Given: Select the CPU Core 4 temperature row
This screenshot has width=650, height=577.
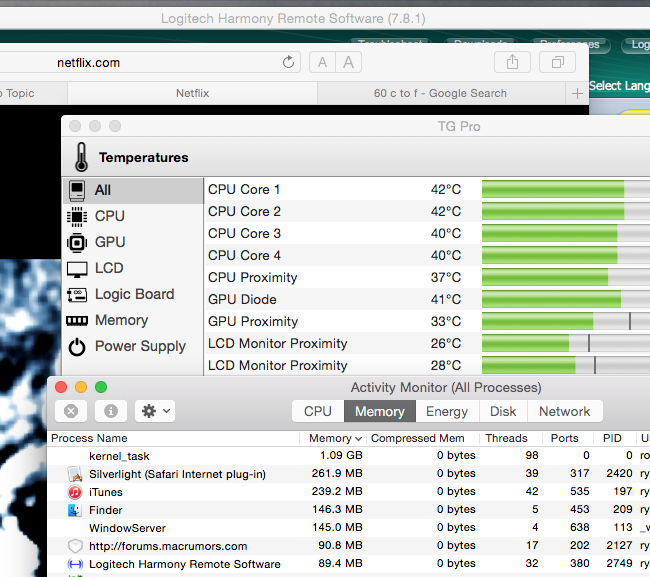Looking at the screenshot, I should pyautogui.click(x=427, y=255).
